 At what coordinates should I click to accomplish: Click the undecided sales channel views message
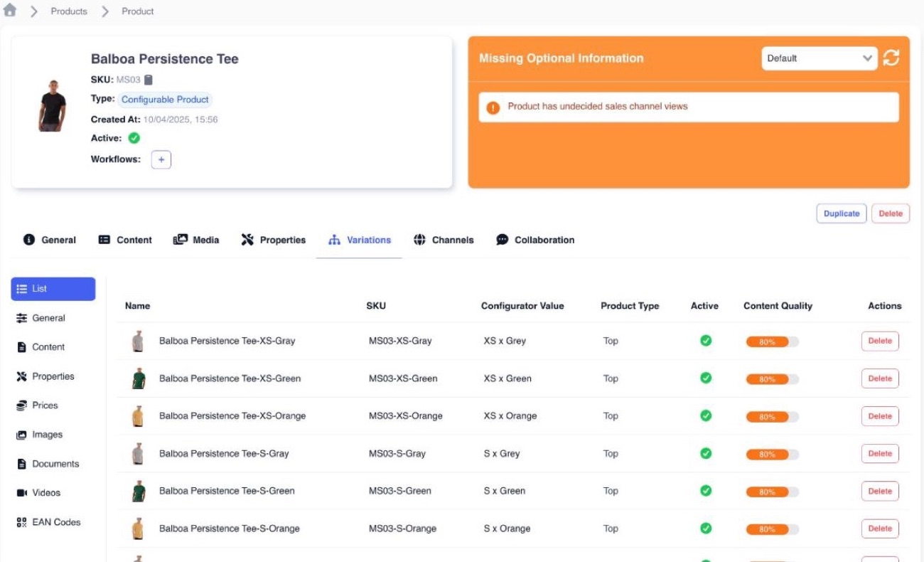pyautogui.click(x=598, y=107)
